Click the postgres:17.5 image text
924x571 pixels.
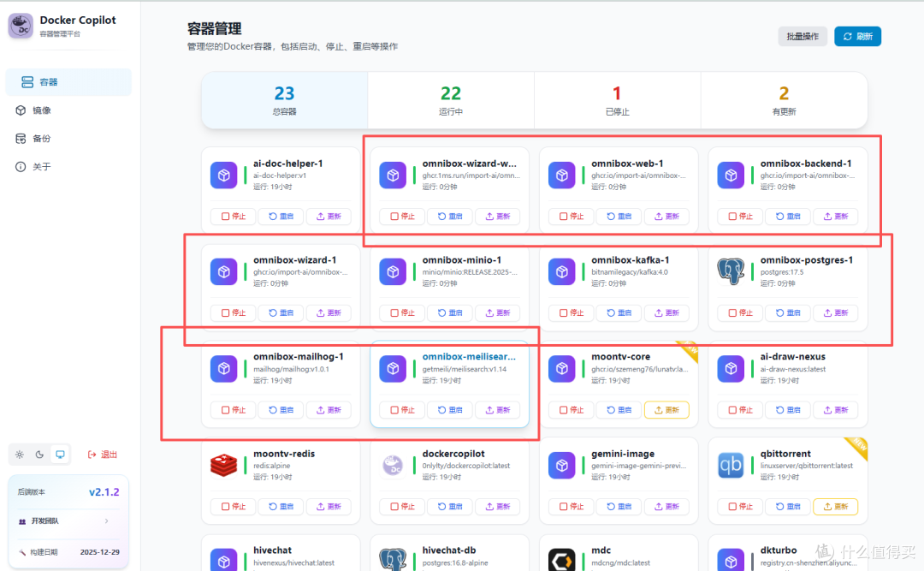coord(781,272)
